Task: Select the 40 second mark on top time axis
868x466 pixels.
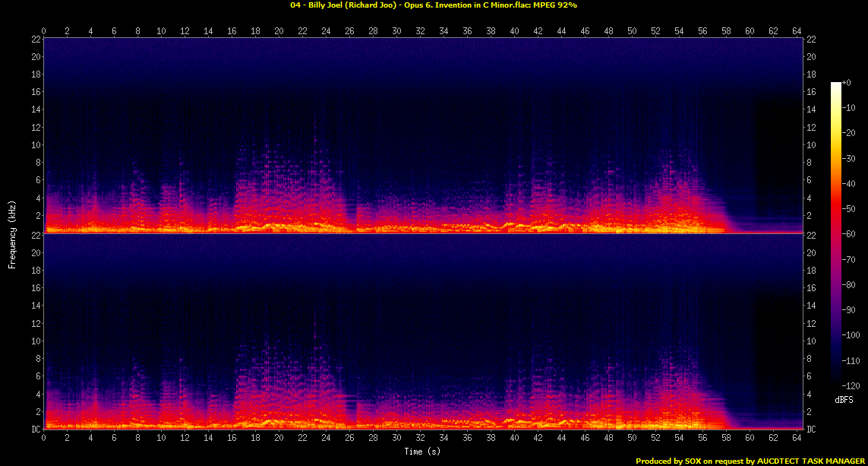Action: click(x=514, y=31)
